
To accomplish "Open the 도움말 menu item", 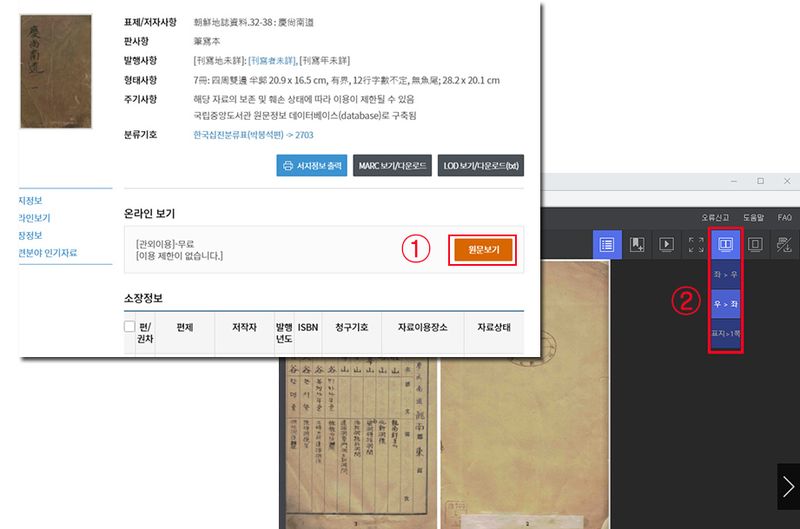I will pos(753,217).
